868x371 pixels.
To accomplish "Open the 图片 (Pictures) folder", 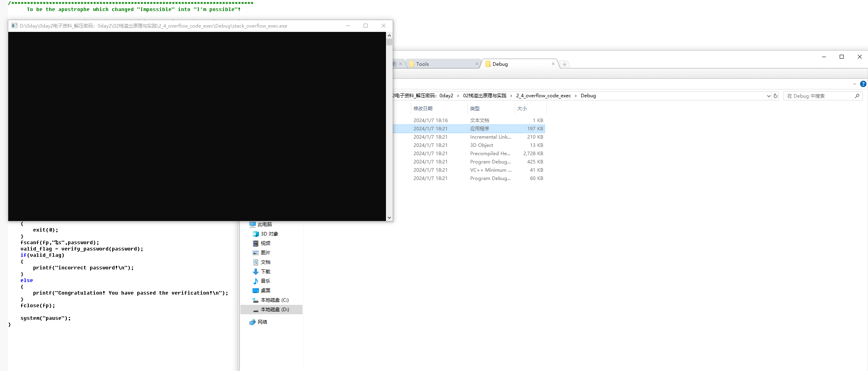I will click(x=265, y=252).
